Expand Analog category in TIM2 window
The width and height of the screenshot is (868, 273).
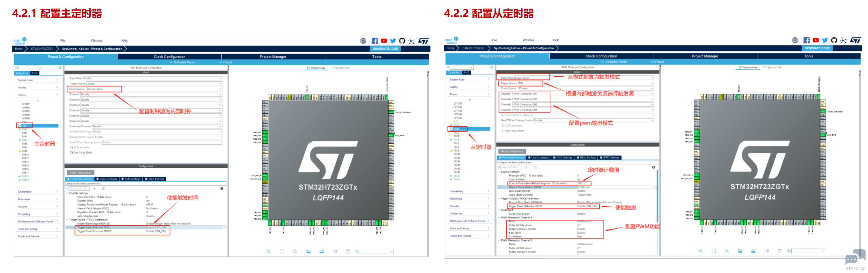point(470,87)
